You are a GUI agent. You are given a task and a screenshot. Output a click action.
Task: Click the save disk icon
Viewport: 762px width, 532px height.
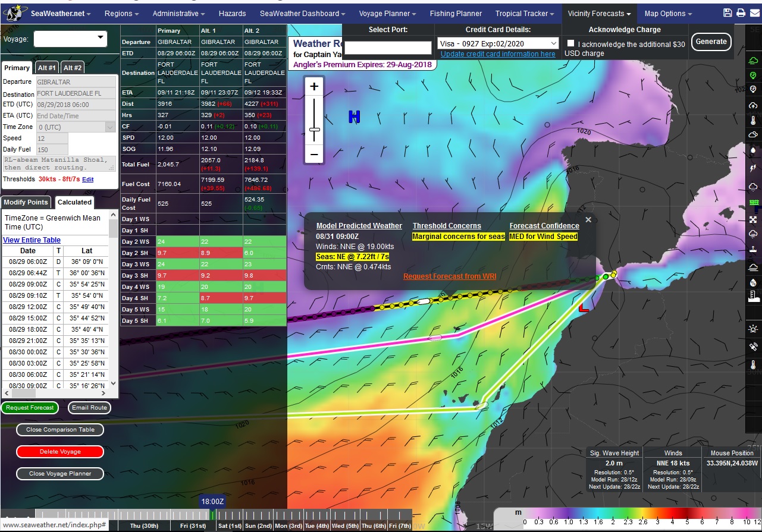727,13
